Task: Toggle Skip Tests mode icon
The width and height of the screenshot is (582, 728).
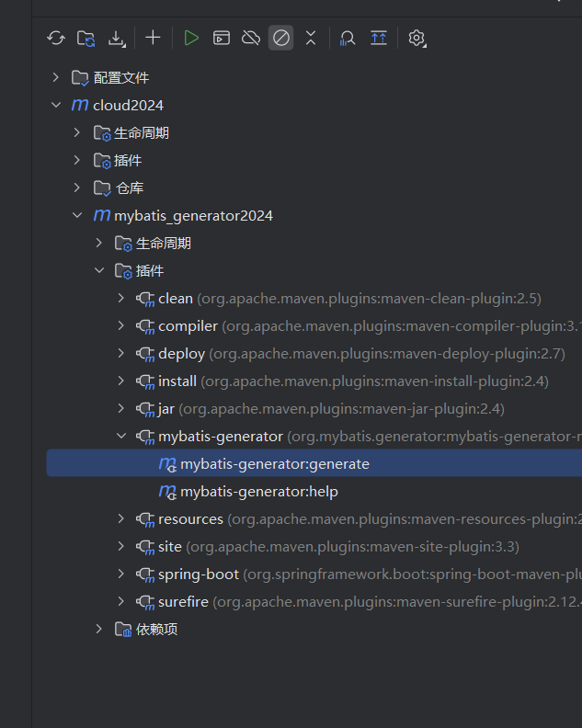Action: (281, 38)
